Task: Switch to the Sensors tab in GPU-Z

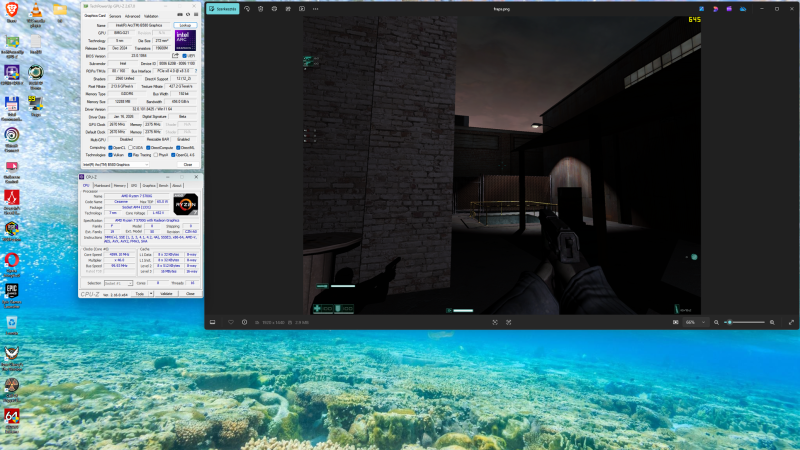Action: pyautogui.click(x=115, y=16)
